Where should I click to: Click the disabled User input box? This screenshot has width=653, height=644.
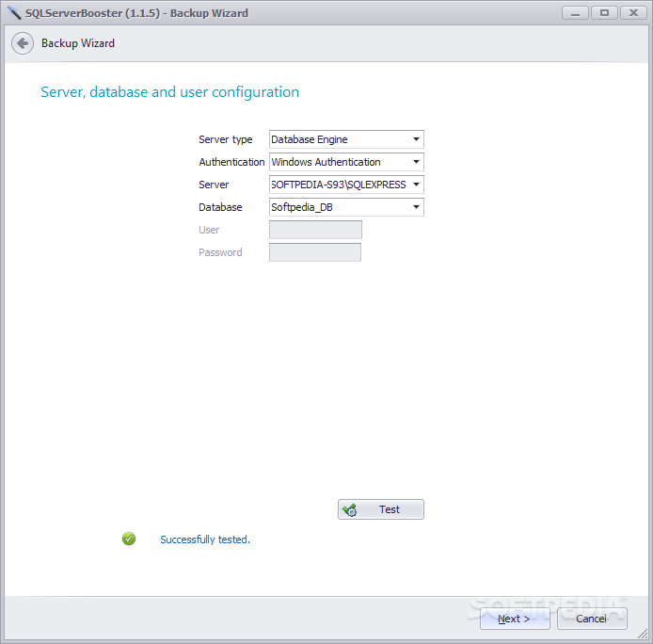[315, 230]
